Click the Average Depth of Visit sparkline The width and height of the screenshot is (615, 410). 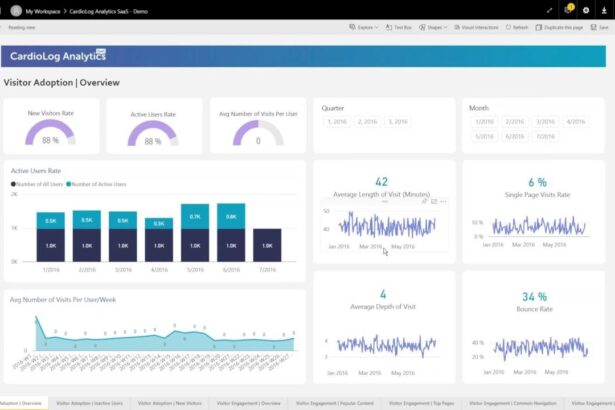[x=386, y=345]
